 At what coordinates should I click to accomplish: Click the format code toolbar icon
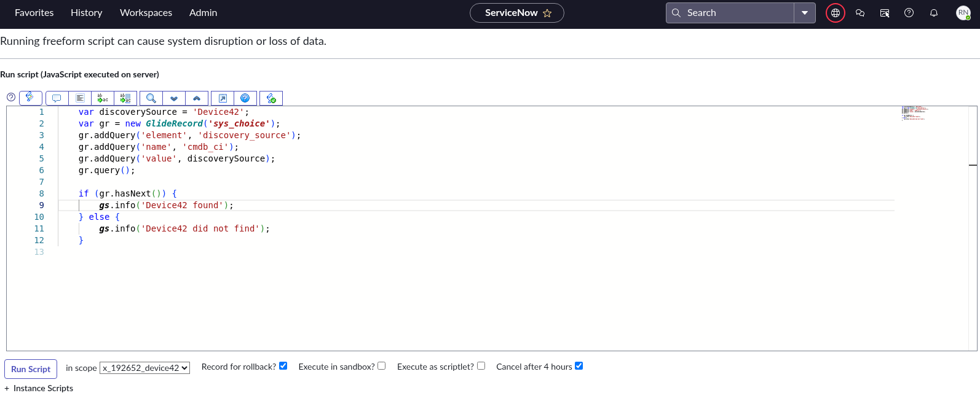80,98
